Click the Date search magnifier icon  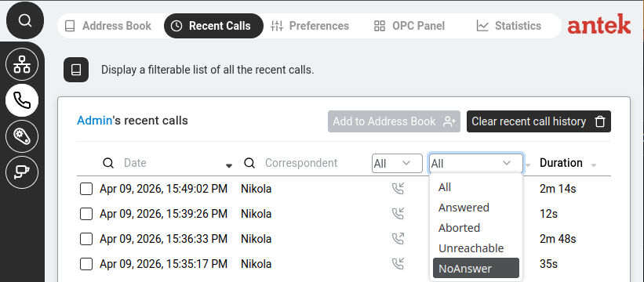[108, 163]
